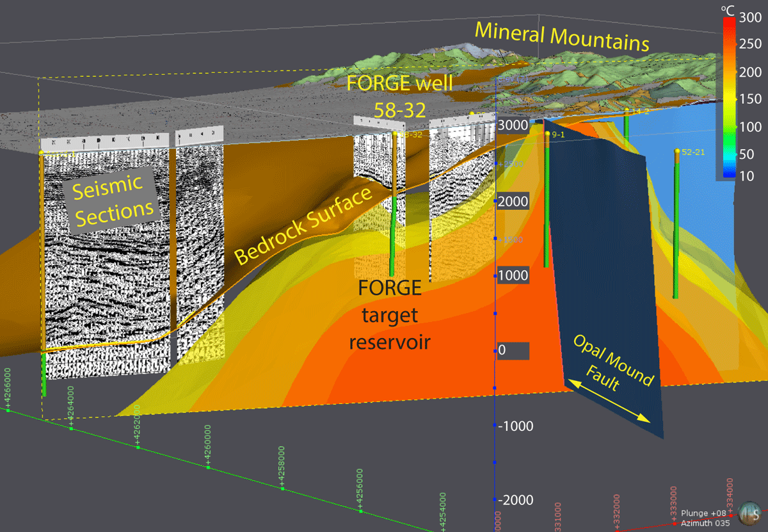Image resolution: width=768 pixels, height=532 pixels.
Task: Click the +4260000 northing axis label
Action: 207,446
